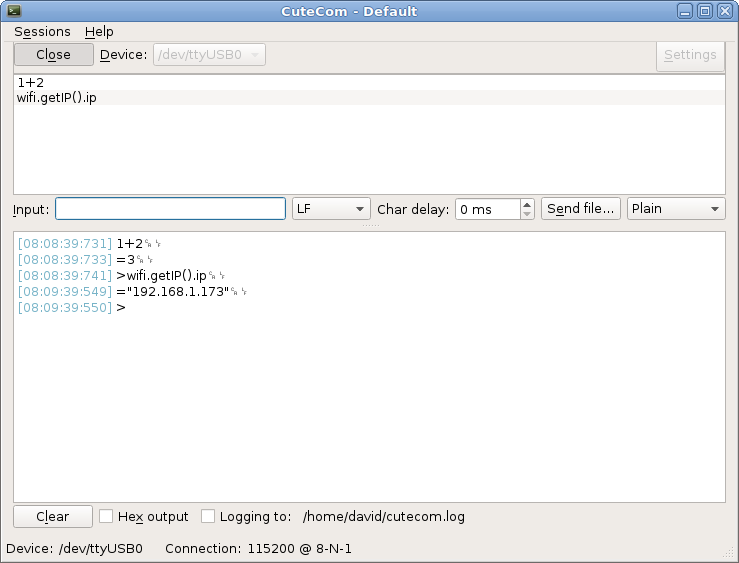
Task: Clear the output window
Action: pyautogui.click(x=53, y=516)
